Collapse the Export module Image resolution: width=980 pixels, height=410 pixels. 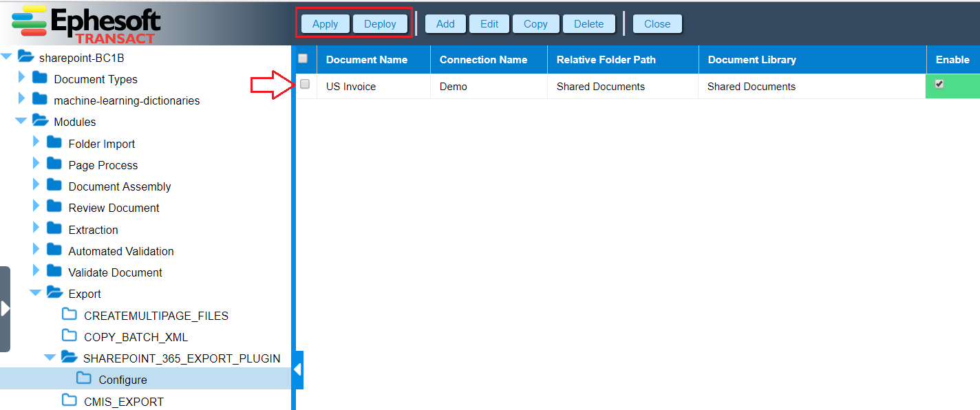(36, 293)
